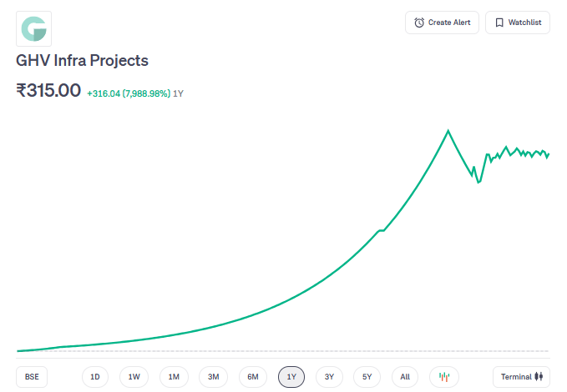Switch chart to 1M range
Screen dimensions: 567x392
point(174,377)
